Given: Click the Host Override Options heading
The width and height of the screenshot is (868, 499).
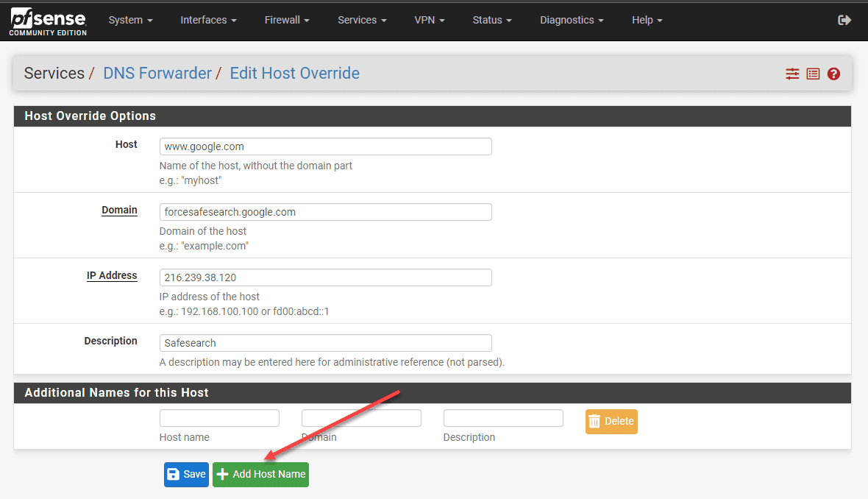Looking at the screenshot, I should click(x=90, y=116).
